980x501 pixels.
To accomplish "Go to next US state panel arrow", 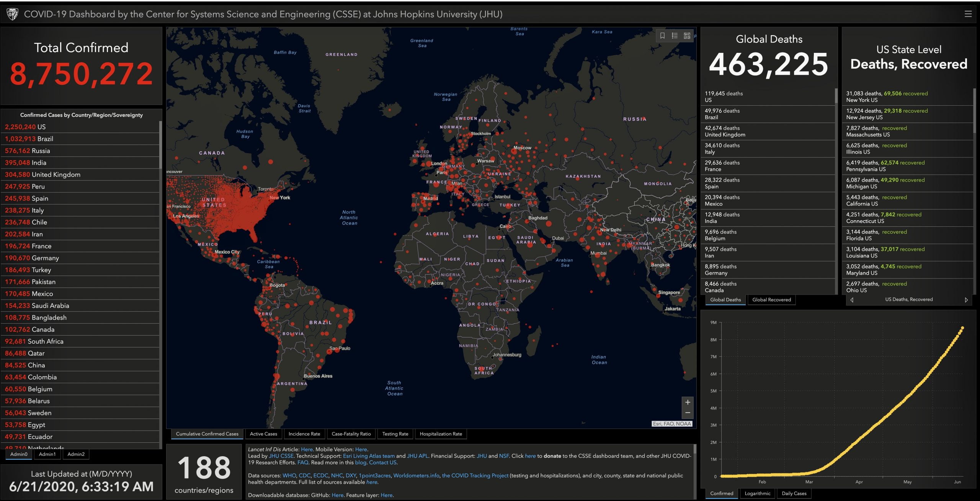I will pos(966,300).
